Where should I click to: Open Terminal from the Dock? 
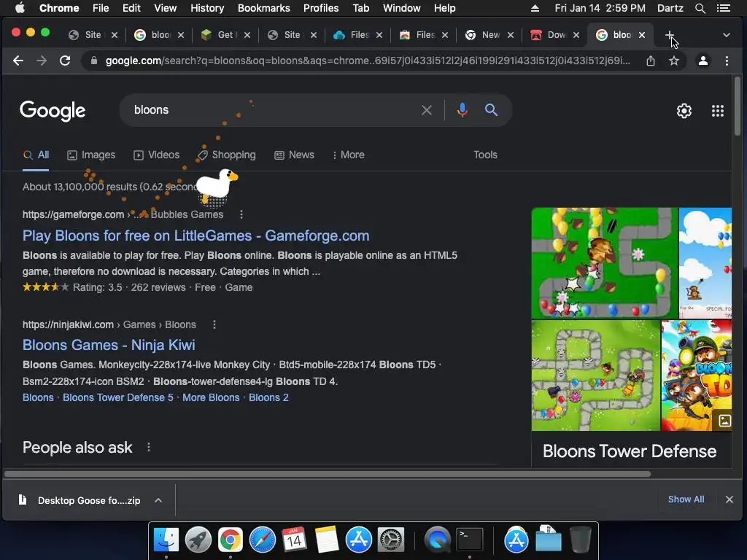coord(470,540)
